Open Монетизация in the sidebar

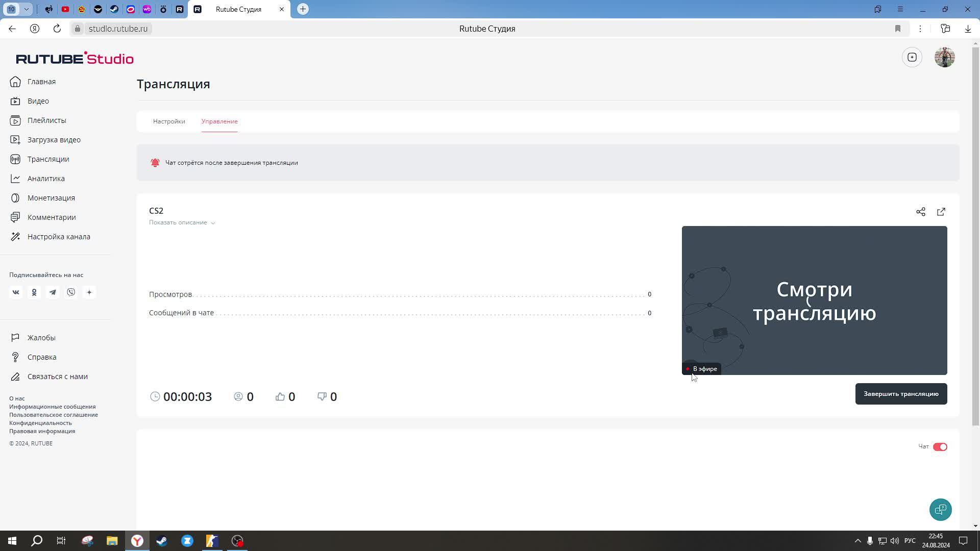coord(51,198)
